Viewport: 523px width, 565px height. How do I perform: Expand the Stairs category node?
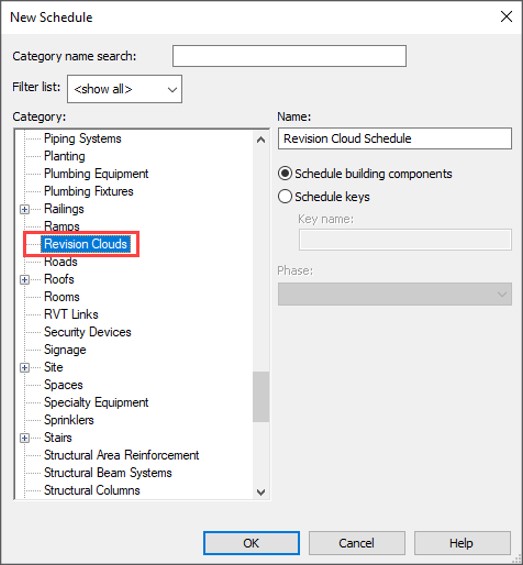pyautogui.click(x=25, y=438)
